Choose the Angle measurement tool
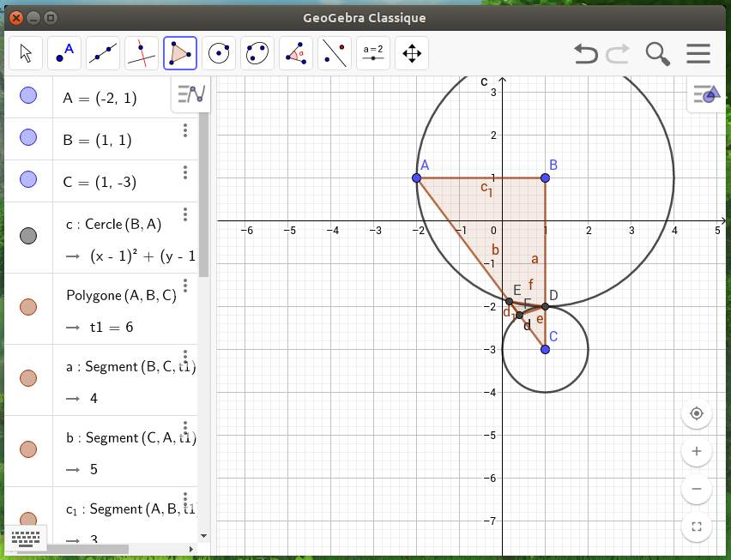Image resolution: width=731 pixels, height=560 pixels. coord(296,53)
